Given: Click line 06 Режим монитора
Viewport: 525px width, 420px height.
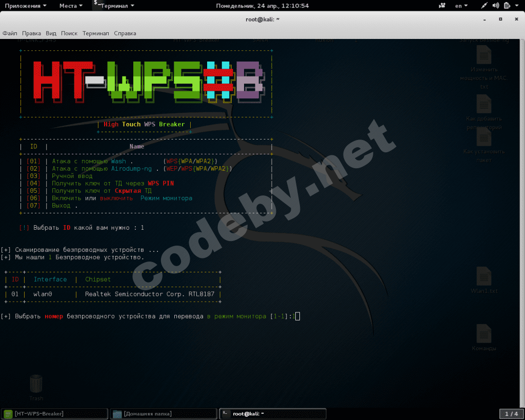Looking at the screenshot, I should [x=109, y=198].
